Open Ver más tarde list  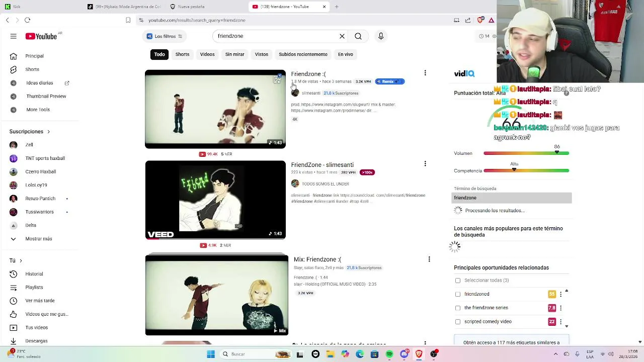40,301
